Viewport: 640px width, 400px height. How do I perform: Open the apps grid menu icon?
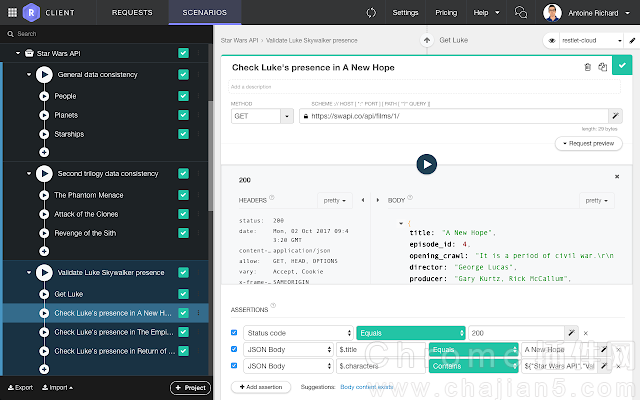click(x=13, y=13)
